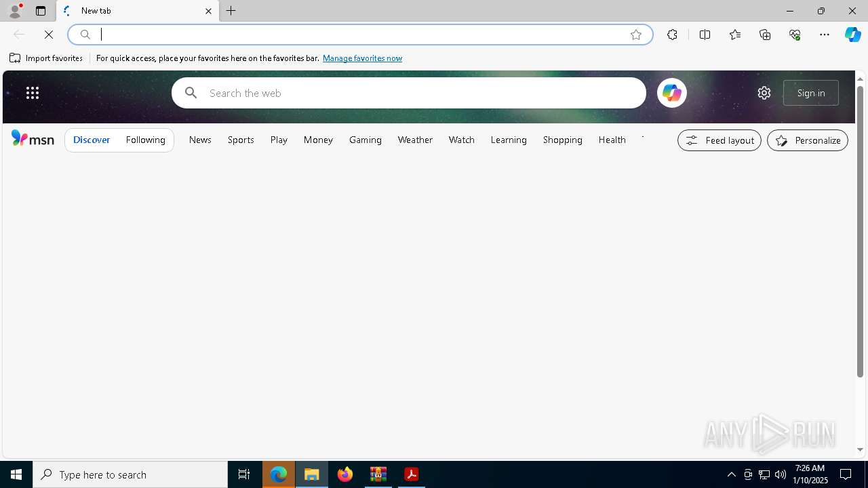The image size is (868, 488).
Task: Close the New tab tab
Action: click(208, 11)
